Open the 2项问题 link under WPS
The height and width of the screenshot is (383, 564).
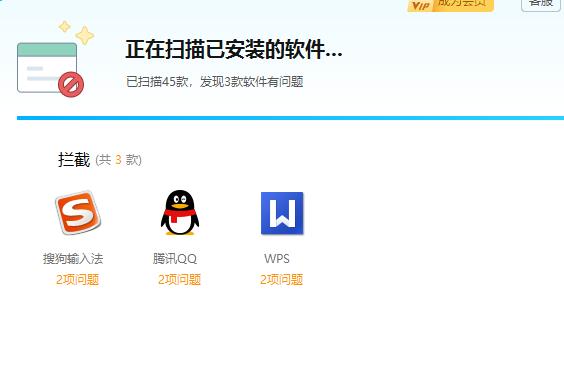tap(282, 279)
